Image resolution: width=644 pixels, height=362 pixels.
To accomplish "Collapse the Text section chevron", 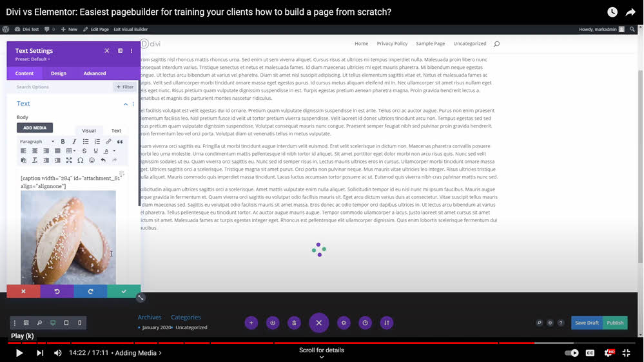I will click(x=126, y=104).
